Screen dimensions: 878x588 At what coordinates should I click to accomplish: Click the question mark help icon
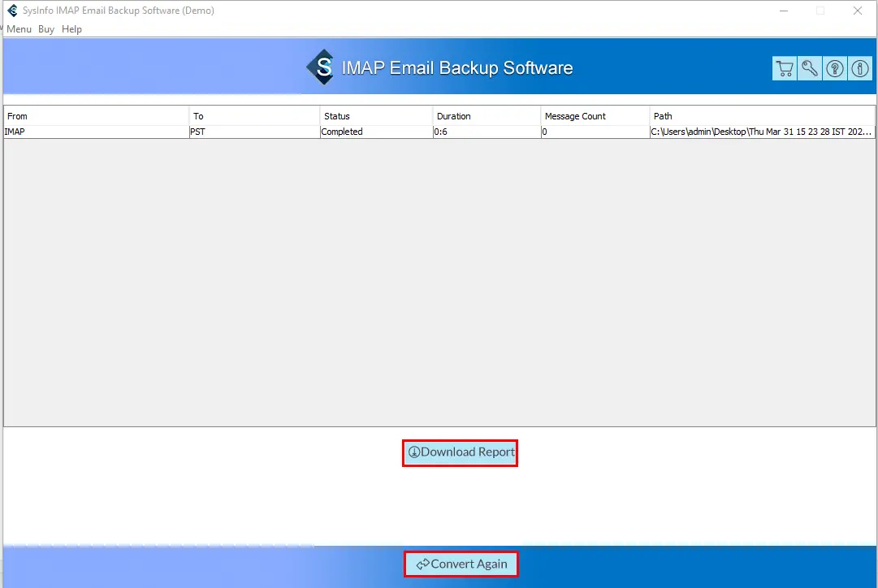coord(834,69)
